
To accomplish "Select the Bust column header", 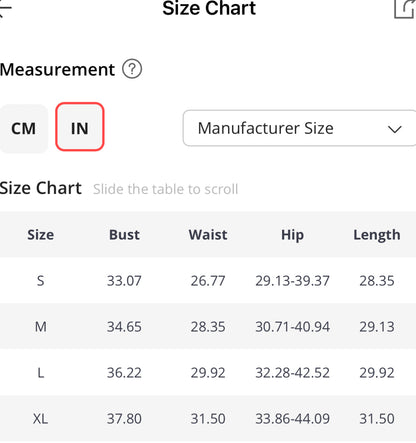I will coord(124,235).
